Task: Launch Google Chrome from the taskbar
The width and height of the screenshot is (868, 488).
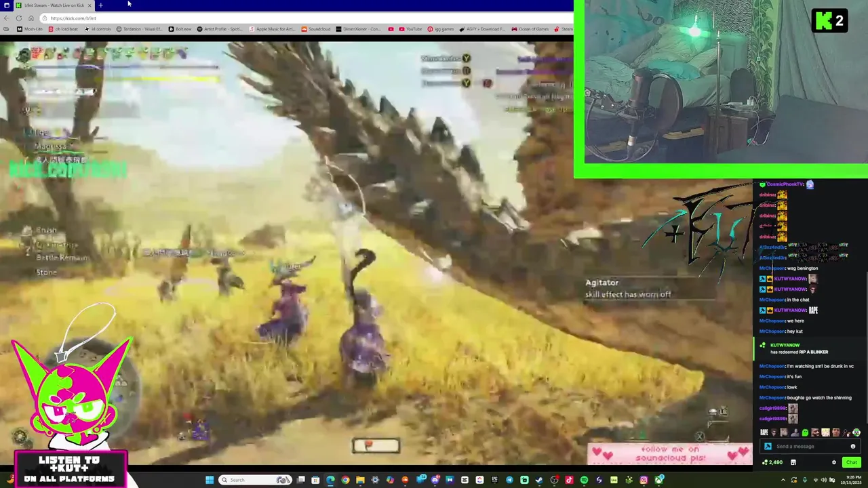Action: (x=345, y=480)
